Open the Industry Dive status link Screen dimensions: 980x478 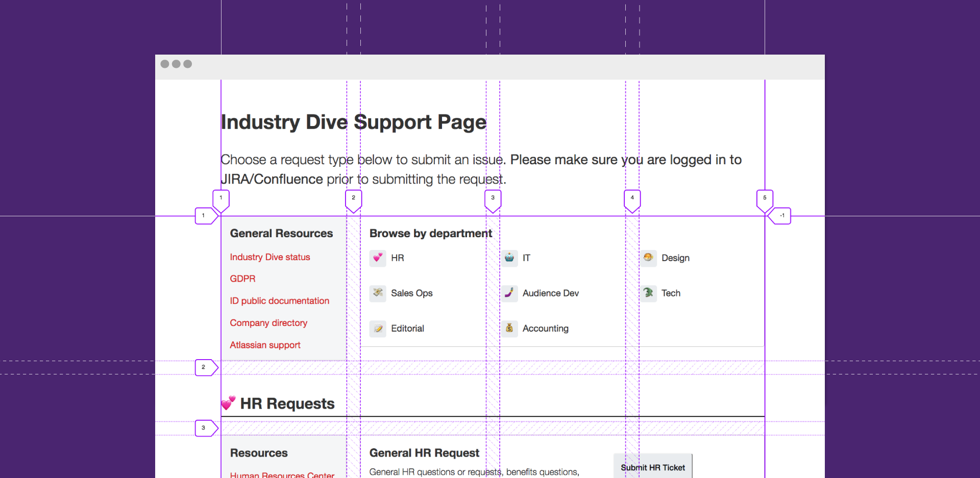click(269, 257)
